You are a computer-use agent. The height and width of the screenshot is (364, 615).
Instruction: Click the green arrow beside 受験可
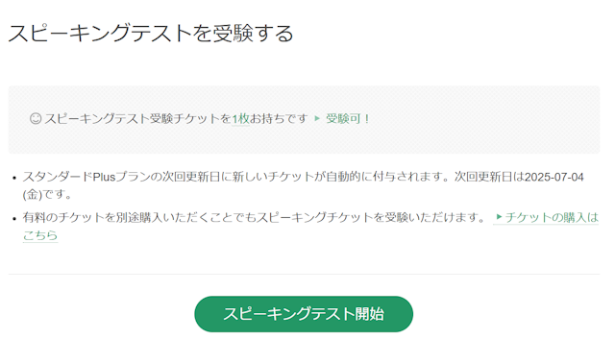tap(317, 118)
